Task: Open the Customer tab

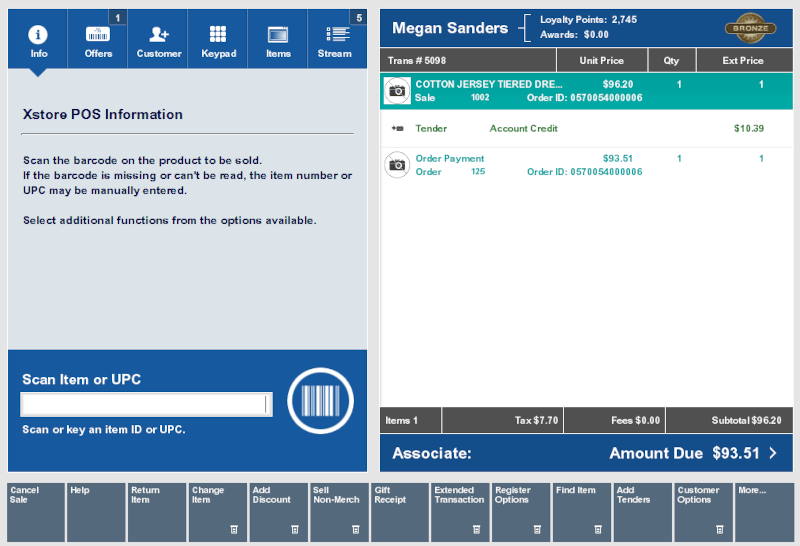Action: [x=158, y=39]
